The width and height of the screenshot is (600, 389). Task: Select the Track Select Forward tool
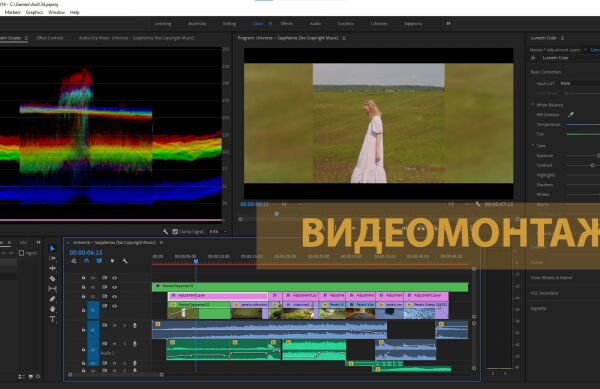click(52, 259)
